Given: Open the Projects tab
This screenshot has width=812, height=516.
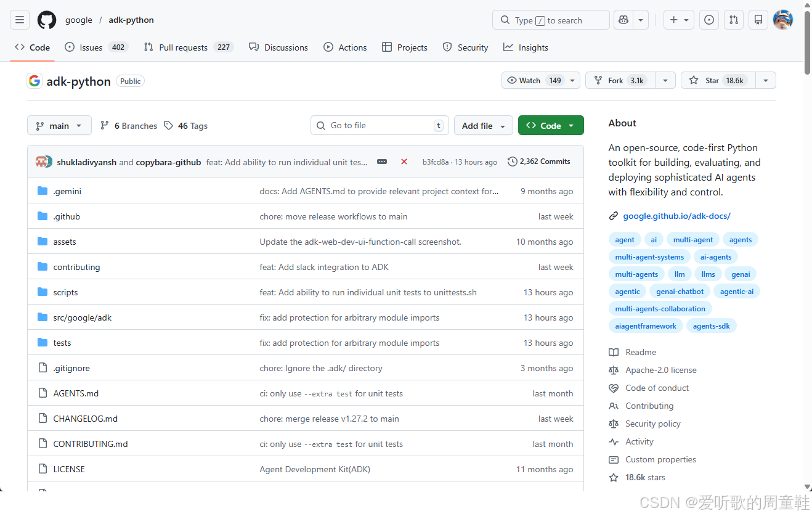Looking at the screenshot, I should pyautogui.click(x=405, y=47).
